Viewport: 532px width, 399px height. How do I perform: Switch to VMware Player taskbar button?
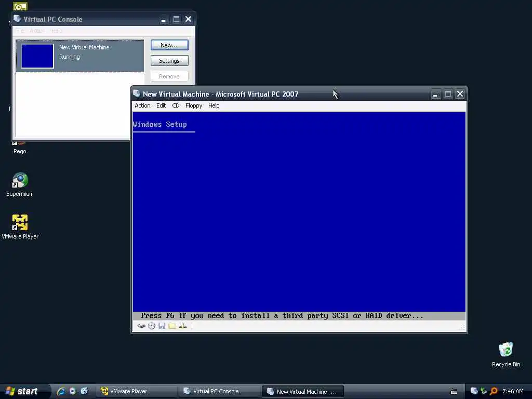click(x=136, y=391)
